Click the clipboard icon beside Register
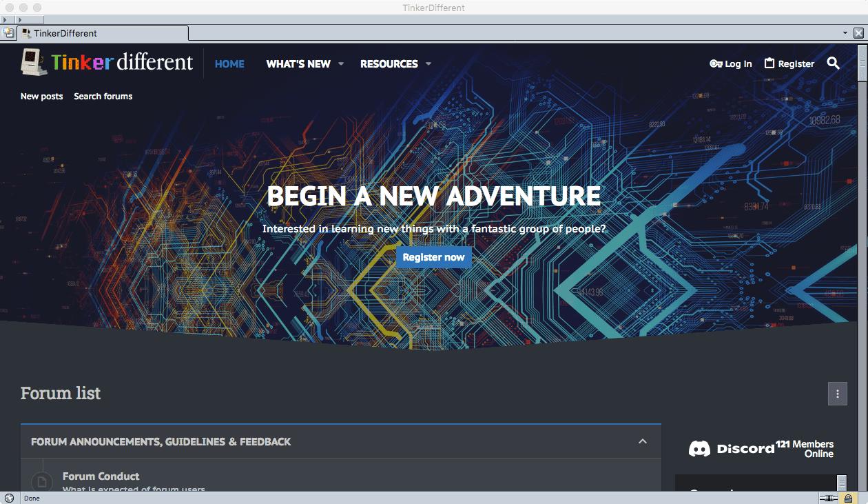This screenshot has height=504, width=868. (x=769, y=63)
